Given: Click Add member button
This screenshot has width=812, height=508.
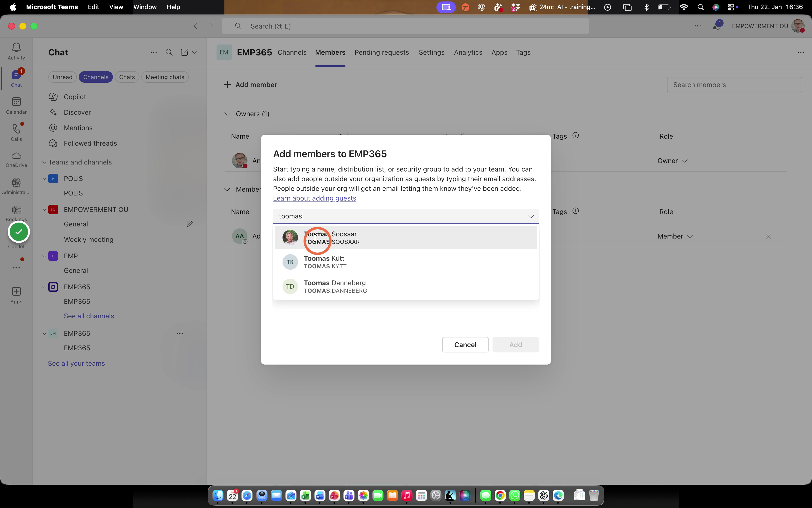Looking at the screenshot, I should click(x=250, y=85).
